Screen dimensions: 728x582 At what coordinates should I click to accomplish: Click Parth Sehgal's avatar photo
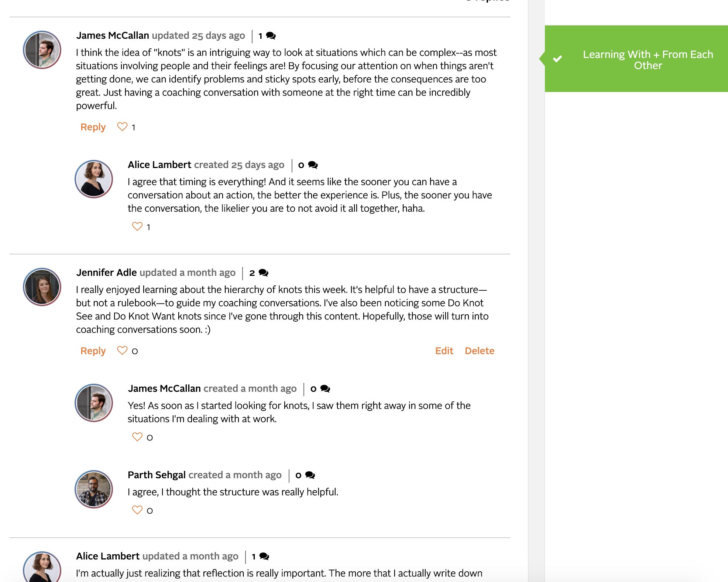(x=94, y=489)
